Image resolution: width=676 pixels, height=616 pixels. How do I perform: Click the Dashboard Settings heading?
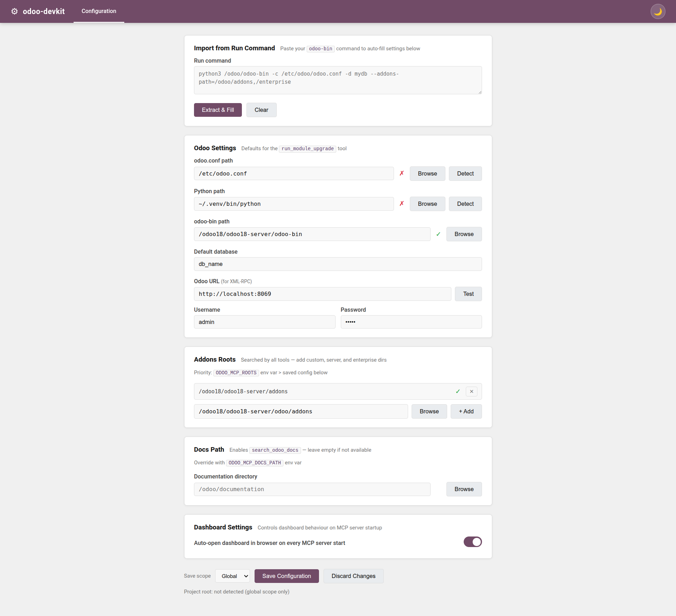tap(223, 527)
